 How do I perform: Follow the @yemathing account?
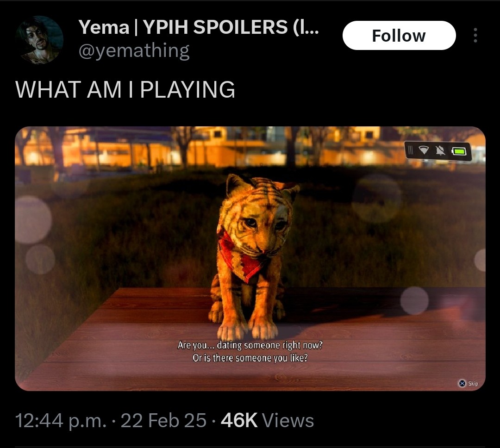[x=399, y=35]
